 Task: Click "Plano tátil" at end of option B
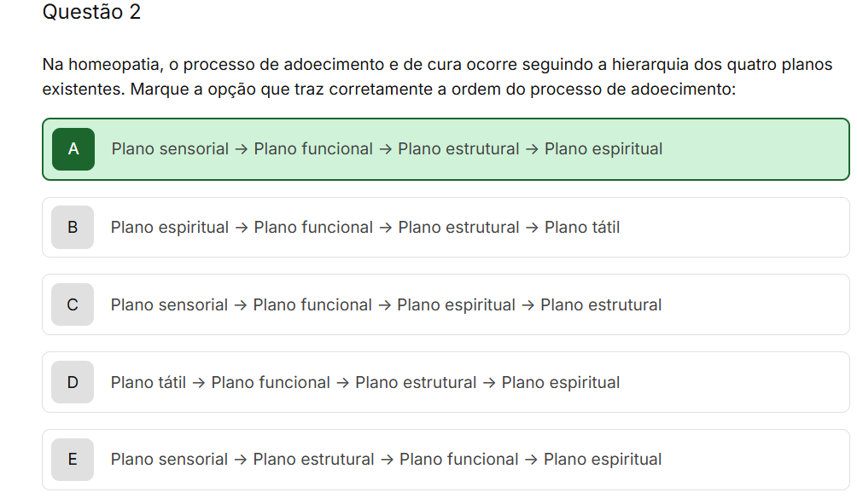coord(582,228)
